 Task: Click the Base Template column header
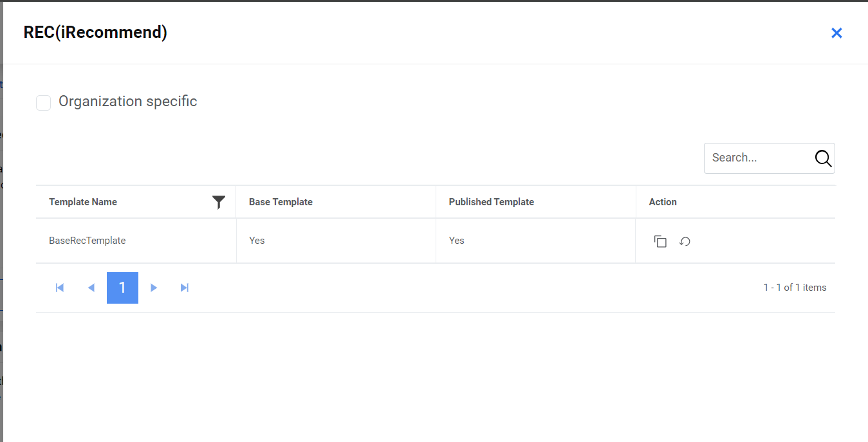pos(281,202)
